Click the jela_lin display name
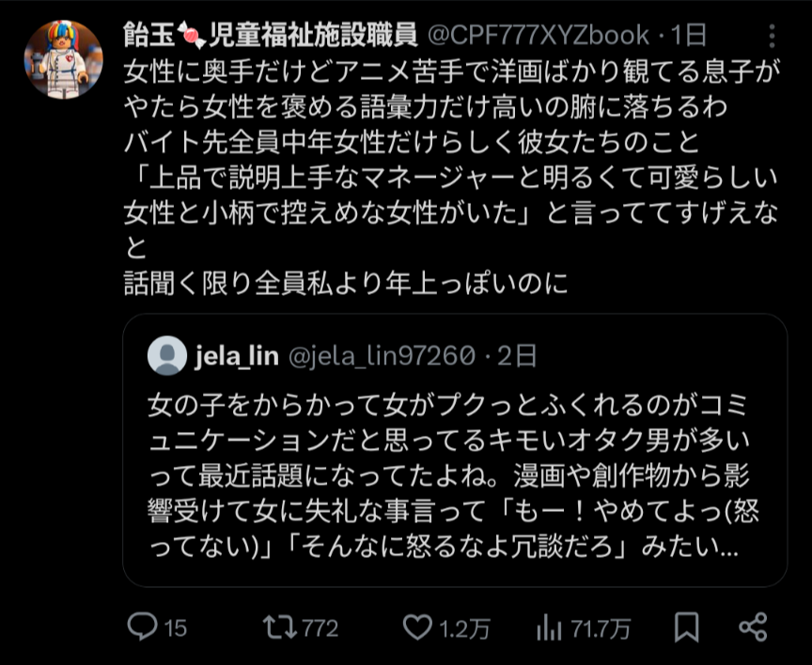The image size is (812, 665). (237, 357)
